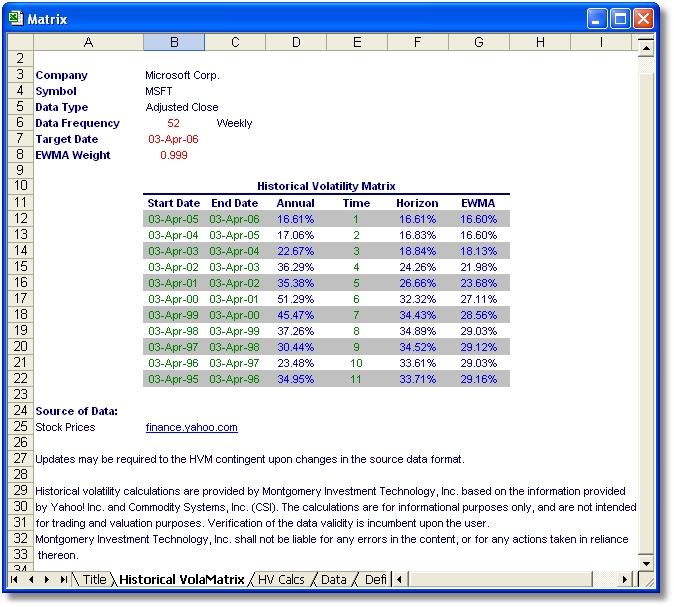Screen dimensions: 674x607
Task: Click the EWMA Weight label
Action: point(73,155)
